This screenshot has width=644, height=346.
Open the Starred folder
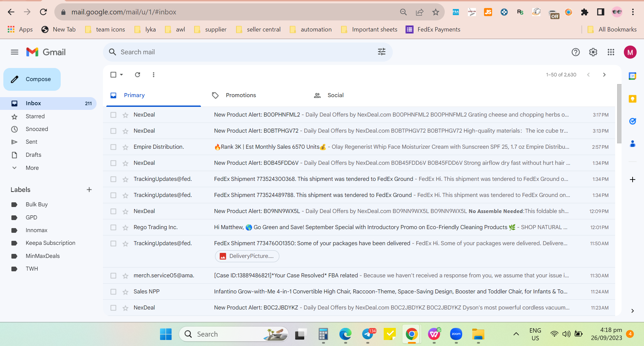click(35, 116)
